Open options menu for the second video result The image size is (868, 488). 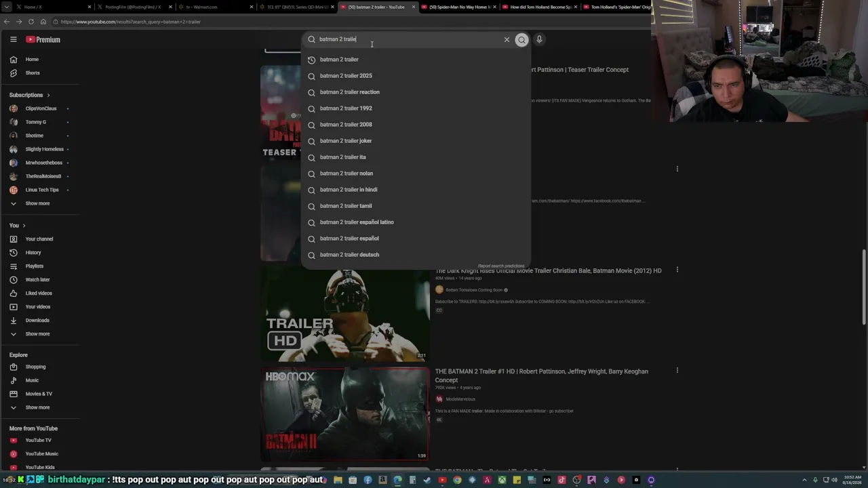677,169
